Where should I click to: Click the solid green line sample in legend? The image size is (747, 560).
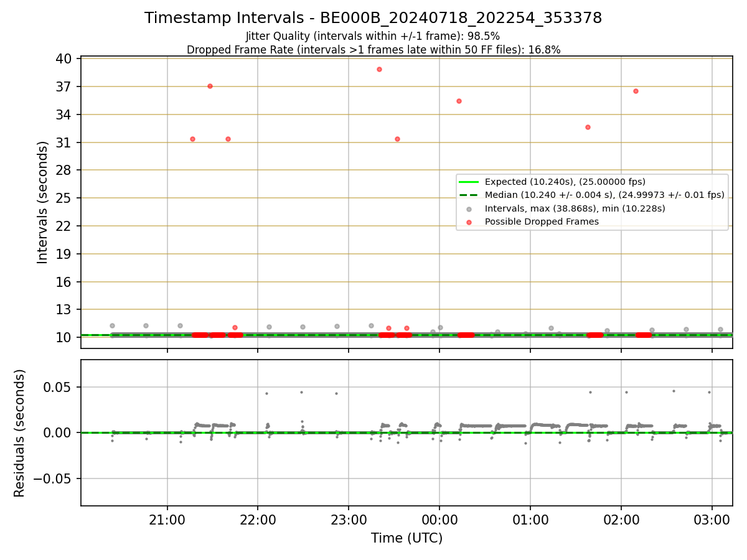coord(469,182)
